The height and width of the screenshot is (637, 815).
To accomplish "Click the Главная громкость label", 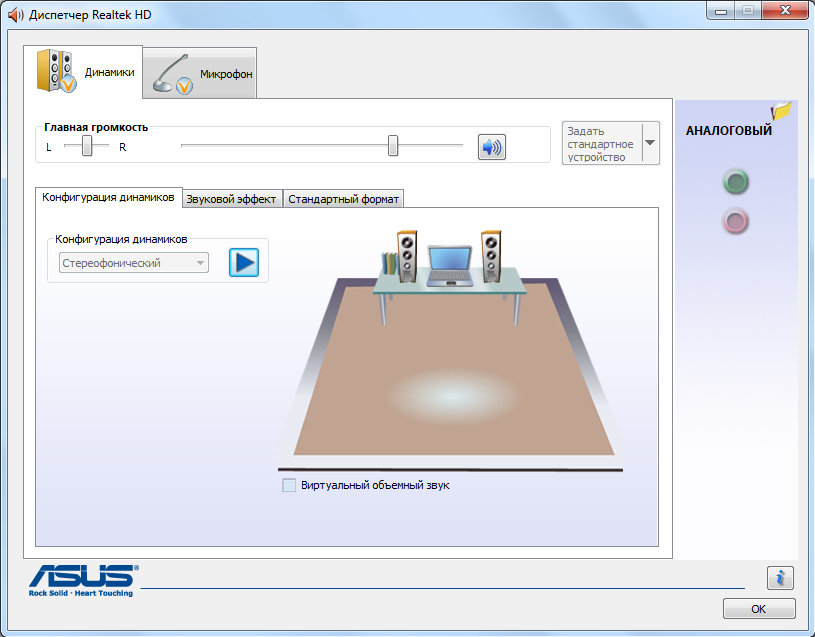I will coord(96,127).
